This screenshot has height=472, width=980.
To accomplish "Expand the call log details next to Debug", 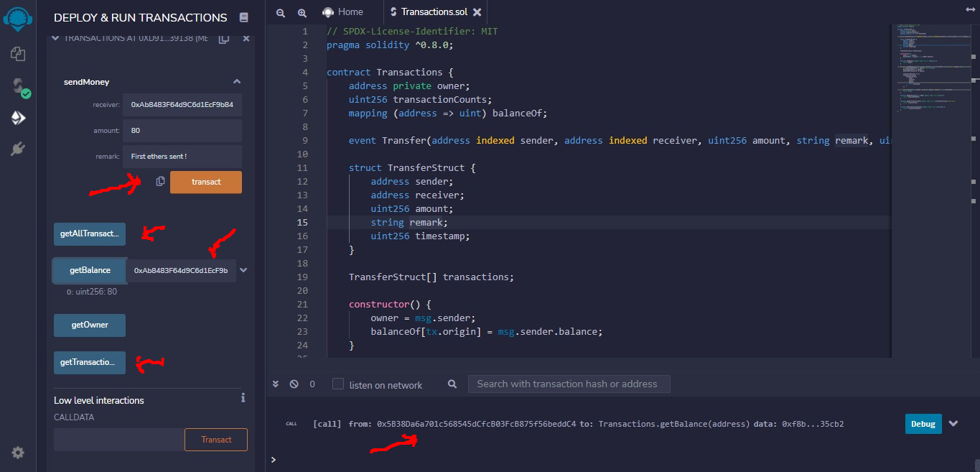I will pos(953,424).
